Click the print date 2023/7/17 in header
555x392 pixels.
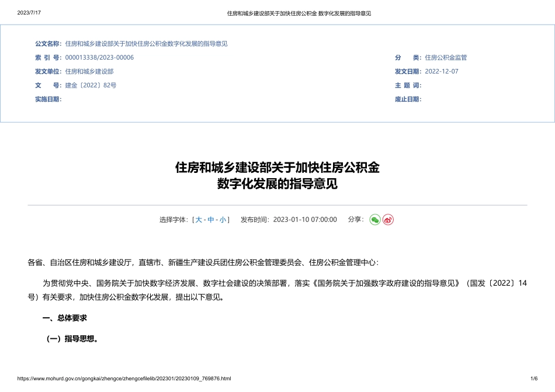[x=29, y=13]
